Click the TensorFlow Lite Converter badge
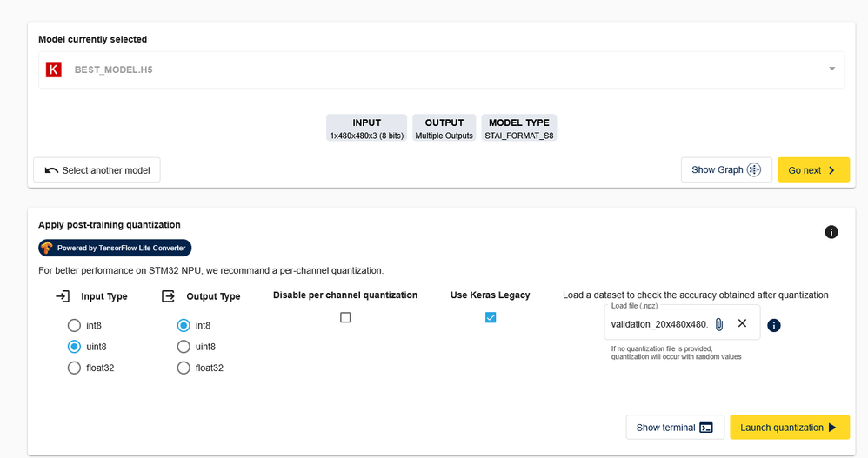Viewport: 868px width, 458px height. (115, 248)
